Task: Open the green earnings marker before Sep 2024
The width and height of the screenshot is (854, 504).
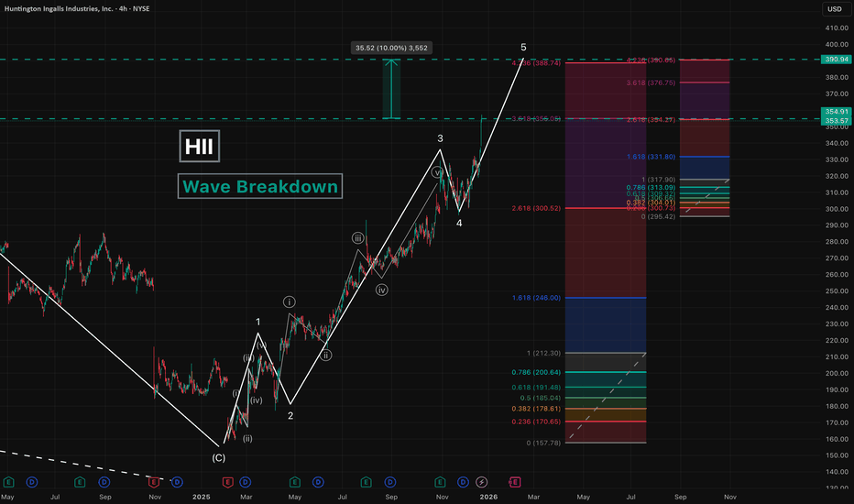Action: 80,482
